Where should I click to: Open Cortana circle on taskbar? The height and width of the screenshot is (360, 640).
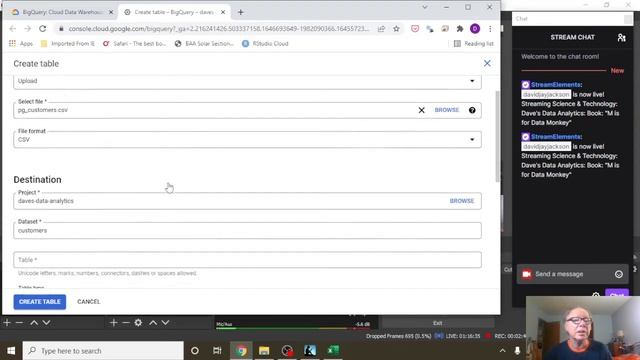coord(195,351)
